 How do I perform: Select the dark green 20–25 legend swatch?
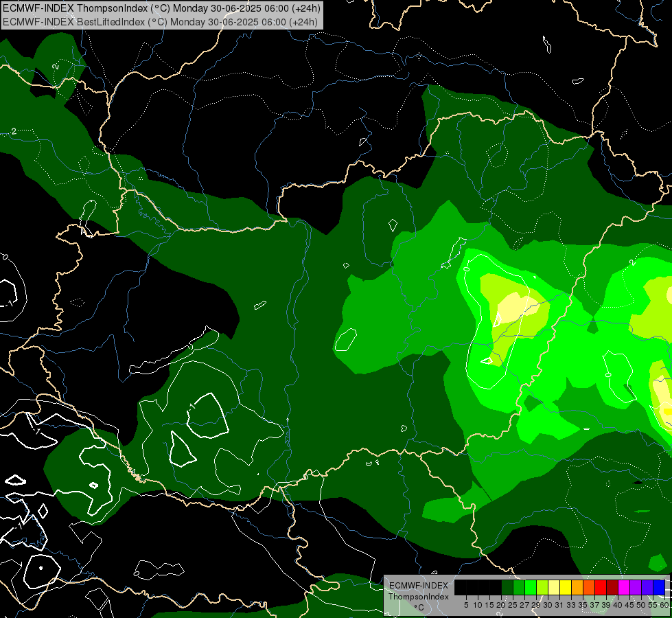tap(507, 587)
